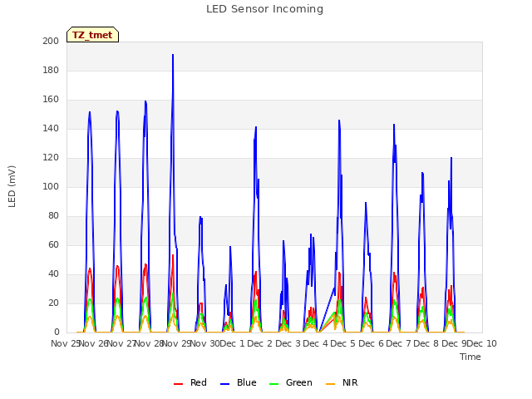This screenshot has height=399, width=532.
Task: Click the x-axis date label Dec 2
Action: pos(259,343)
